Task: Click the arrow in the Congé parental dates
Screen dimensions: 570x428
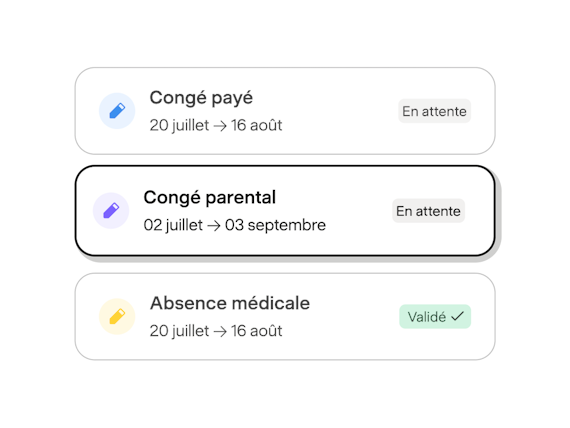Action: [x=214, y=226]
